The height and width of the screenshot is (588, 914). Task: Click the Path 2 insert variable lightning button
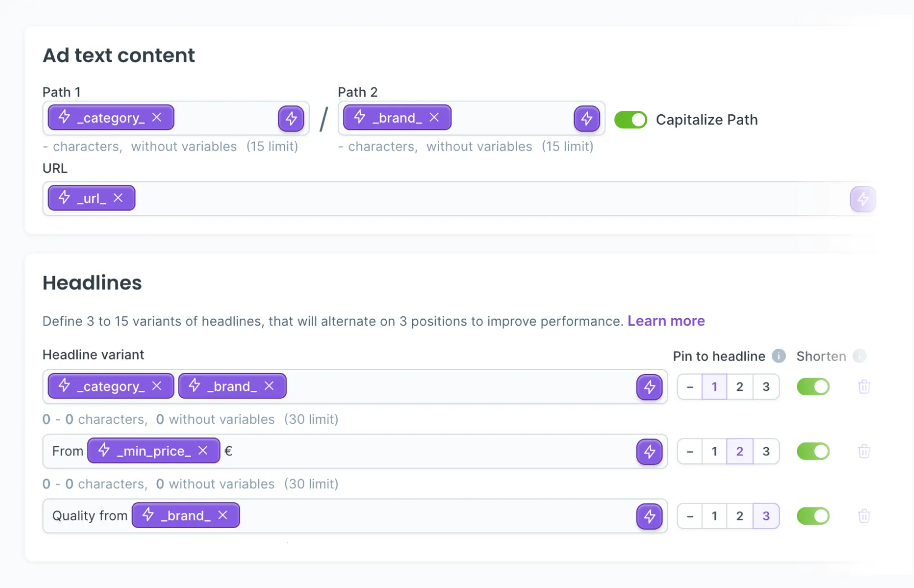click(x=586, y=118)
